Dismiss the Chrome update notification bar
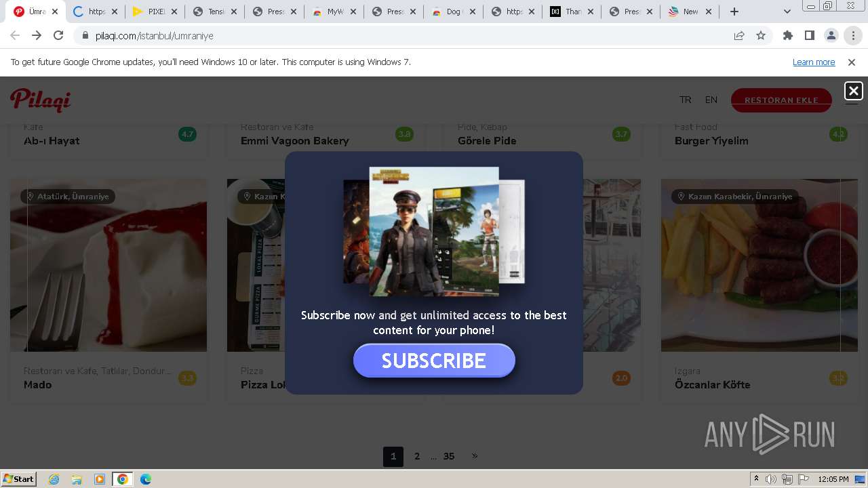Image resolution: width=868 pixels, height=488 pixels. tap(852, 62)
